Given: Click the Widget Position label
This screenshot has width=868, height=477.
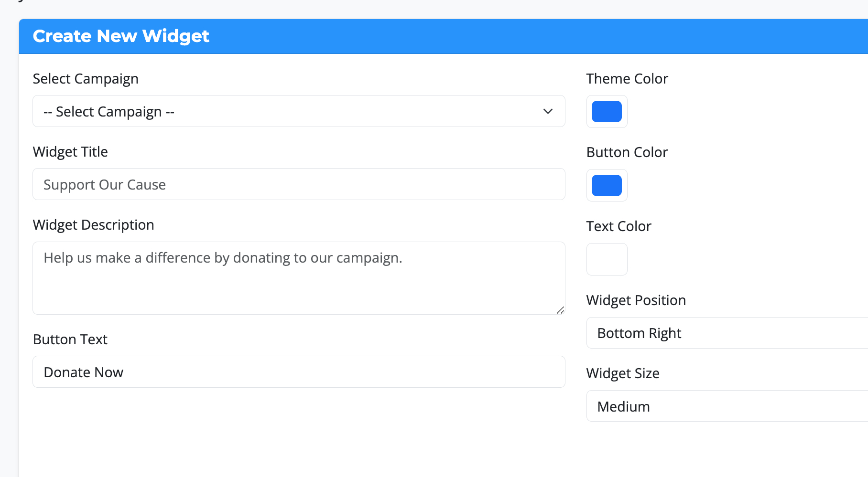Looking at the screenshot, I should point(636,300).
